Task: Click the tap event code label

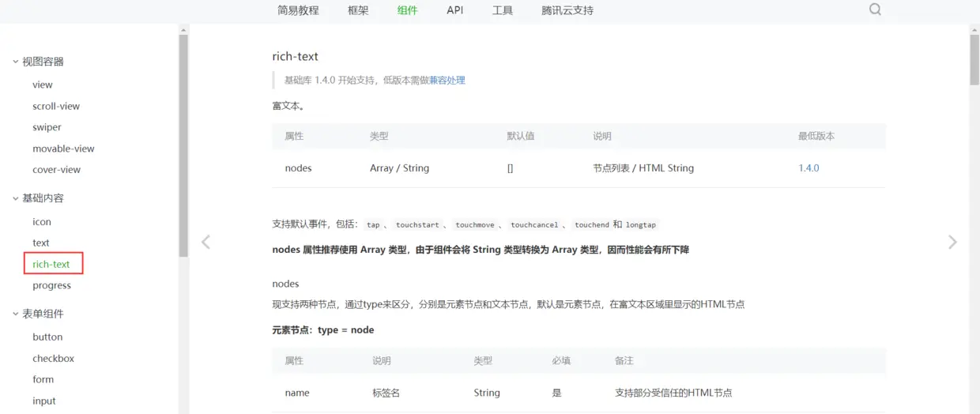Action: (x=373, y=224)
